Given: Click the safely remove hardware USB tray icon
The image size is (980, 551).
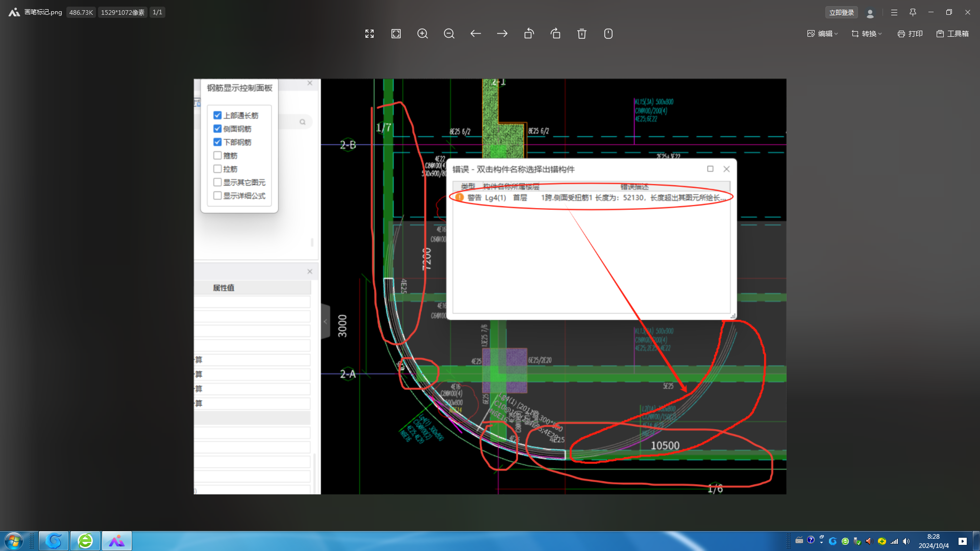Looking at the screenshot, I should pyautogui.click(x=857, y=541).
